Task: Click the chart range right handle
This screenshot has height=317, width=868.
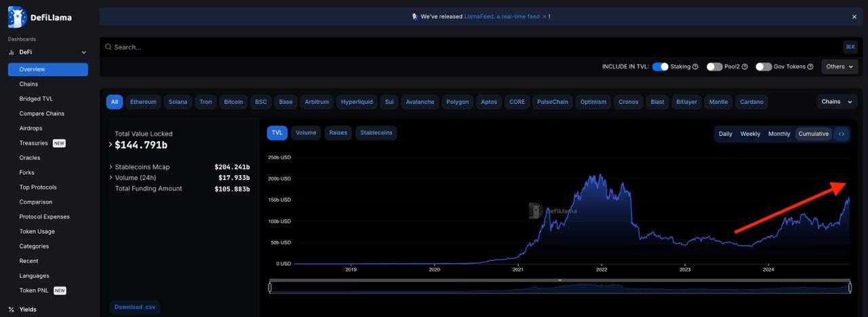Action: [x=850, y=288]
